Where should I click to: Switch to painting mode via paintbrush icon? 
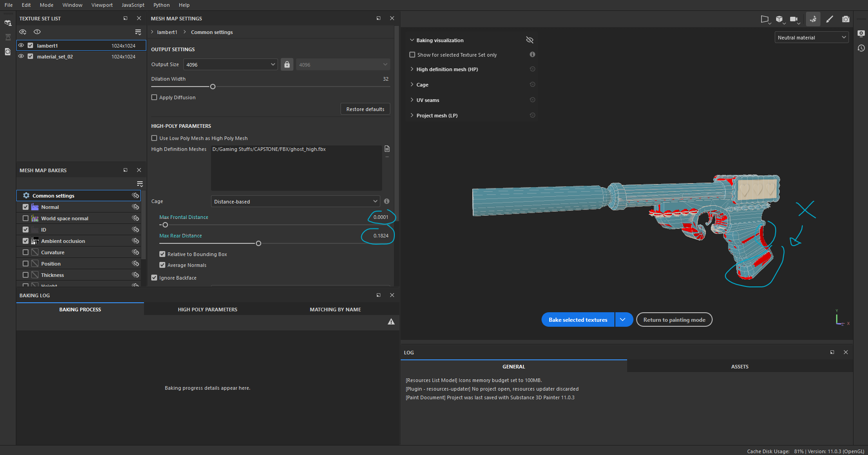tap(829, 19)
